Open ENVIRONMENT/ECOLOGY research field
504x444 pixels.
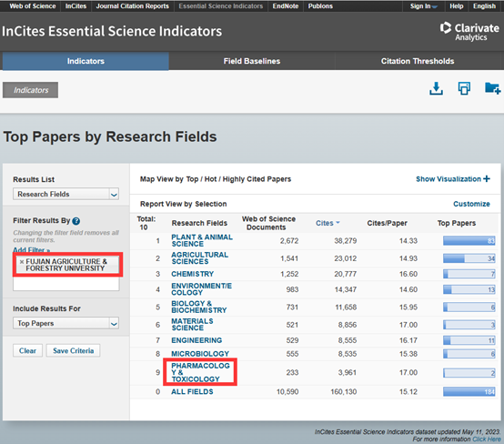pyautogui.click(x=202, y=289)
